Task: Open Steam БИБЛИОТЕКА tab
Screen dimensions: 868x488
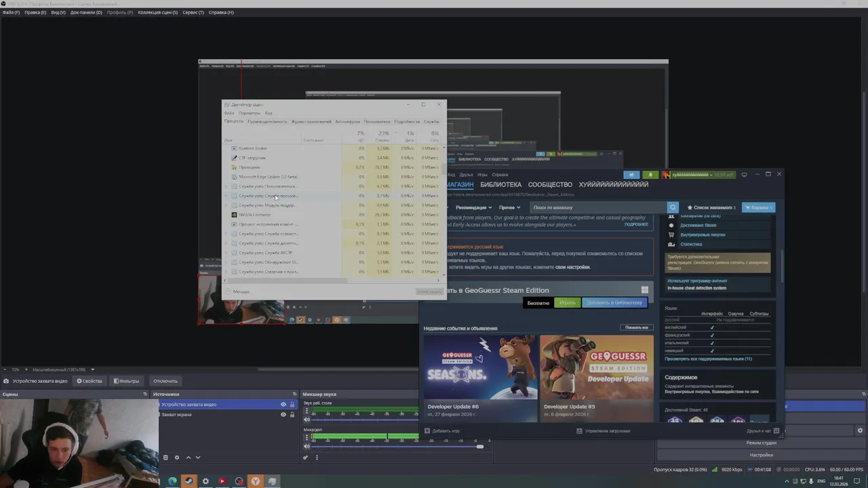Action: click(501, 184)
